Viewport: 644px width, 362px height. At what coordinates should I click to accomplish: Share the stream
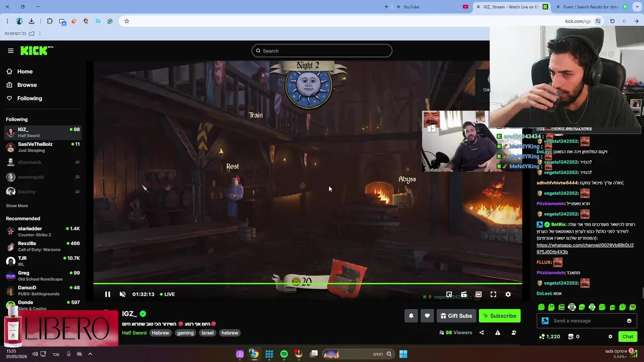tap(481, 332)
